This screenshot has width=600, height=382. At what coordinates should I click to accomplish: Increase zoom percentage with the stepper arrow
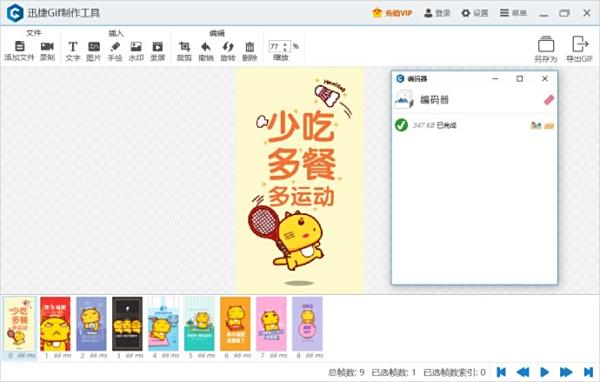pyautogui.click(x=285, y=44)
